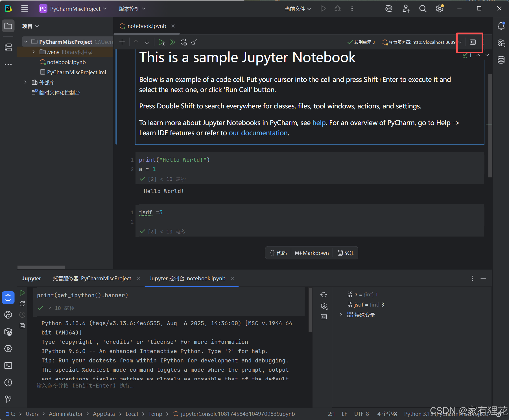Screen dimensions: 509x420
Task: Open the hamburger main menu
Action: pyautogui.click(x=25, y=9)
